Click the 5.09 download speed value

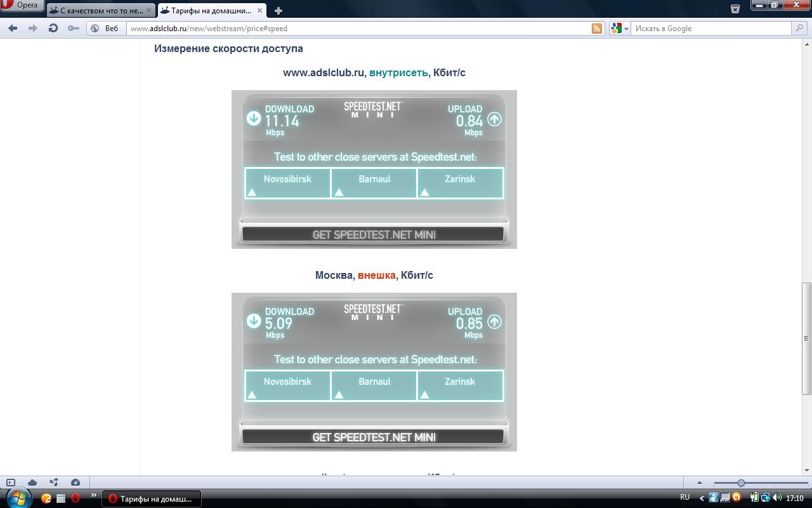coord(278,323)
